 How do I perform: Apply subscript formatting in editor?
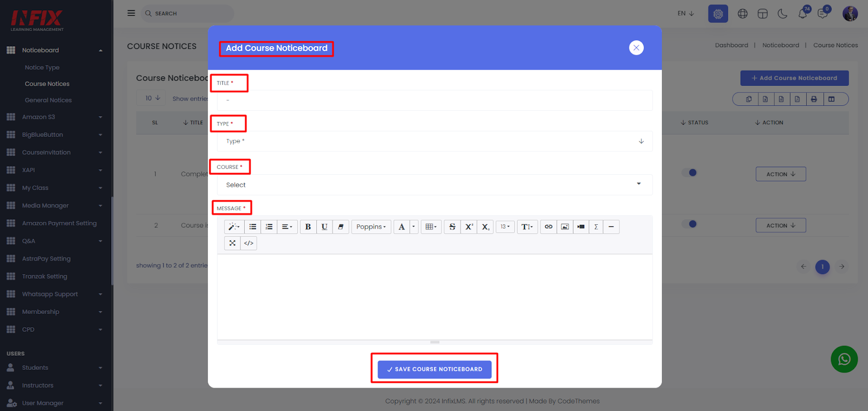(486, 227)
